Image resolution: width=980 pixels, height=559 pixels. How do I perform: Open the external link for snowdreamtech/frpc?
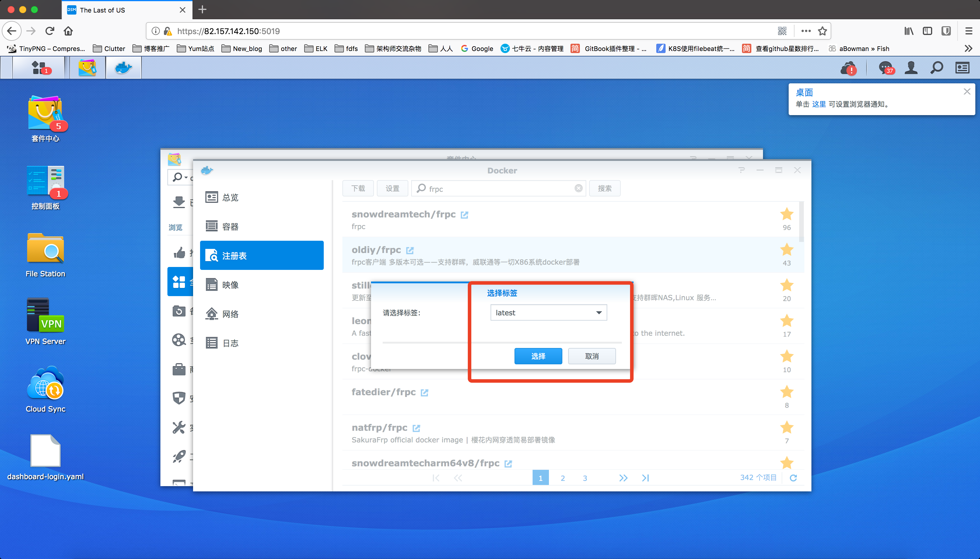coord(464,215)
